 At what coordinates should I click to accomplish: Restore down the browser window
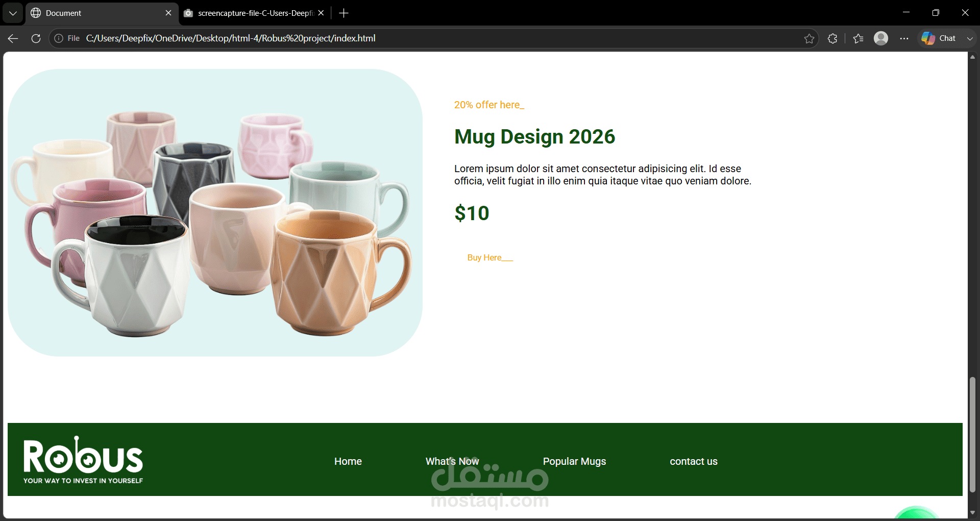click(x=936, y=13)
